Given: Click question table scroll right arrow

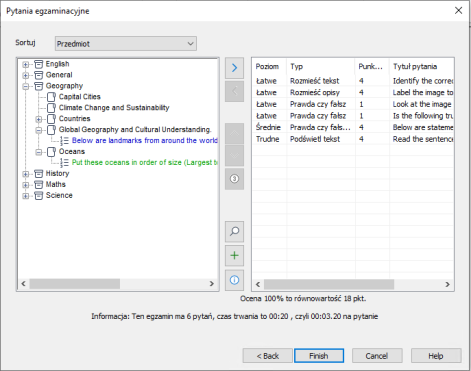Looking at the screenshot, I should [447, 284].
